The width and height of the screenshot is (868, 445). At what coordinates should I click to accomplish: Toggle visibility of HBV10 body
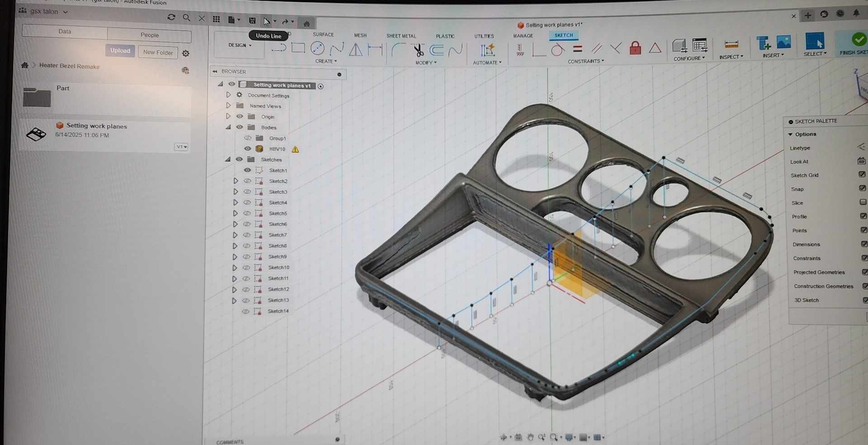tap(247, 148)
